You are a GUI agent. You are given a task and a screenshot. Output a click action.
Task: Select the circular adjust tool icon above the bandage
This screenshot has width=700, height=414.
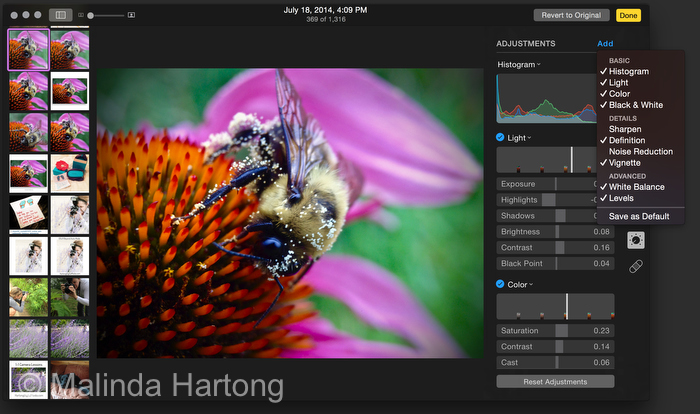pos(636,240)
